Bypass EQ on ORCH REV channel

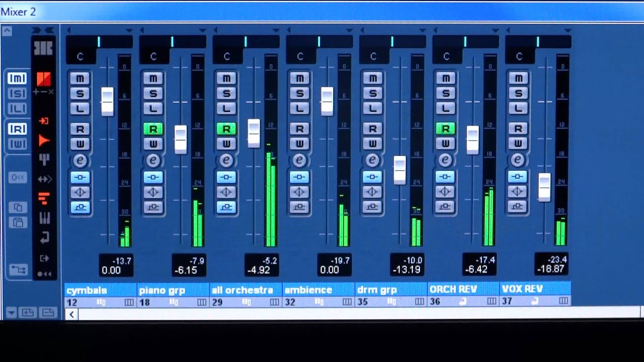coord(445,192)
